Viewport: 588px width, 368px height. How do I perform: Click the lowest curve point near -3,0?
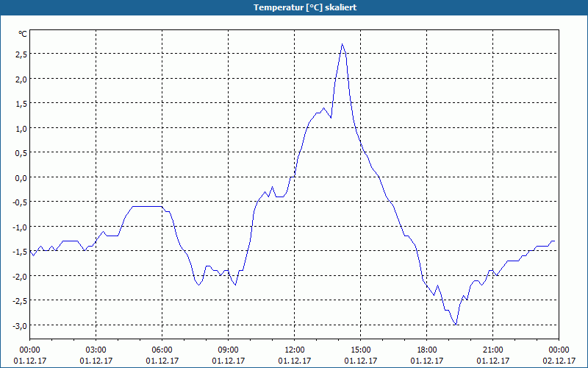coord(456,324)
